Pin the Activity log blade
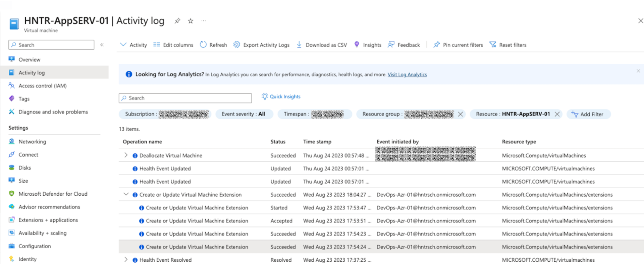 177,21
